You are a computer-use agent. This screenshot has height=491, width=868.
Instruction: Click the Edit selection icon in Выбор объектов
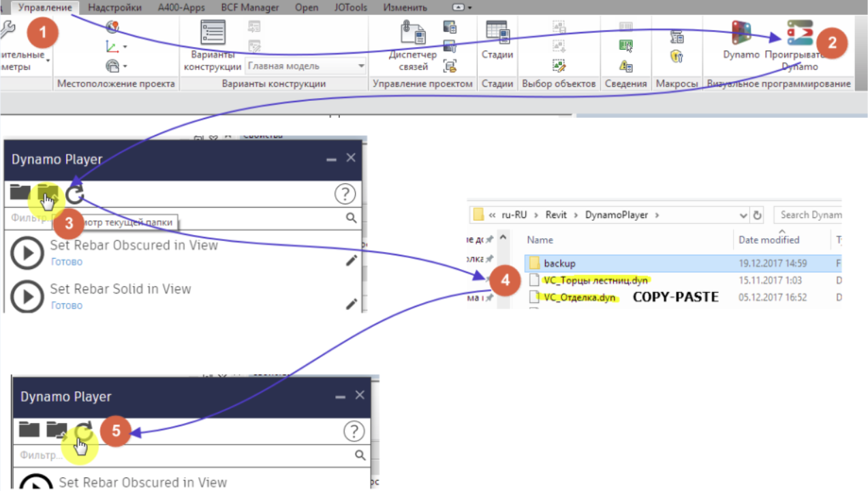click(x=559, y=66)
